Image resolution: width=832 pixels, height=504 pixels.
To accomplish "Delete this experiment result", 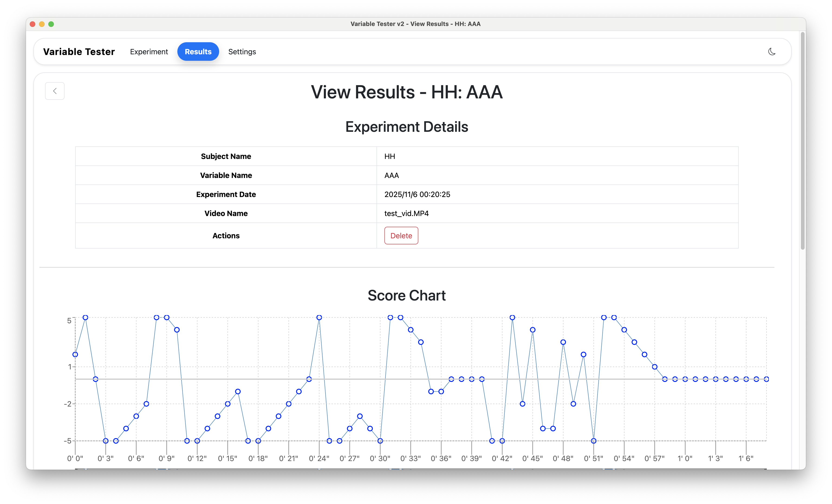I will point(401,235).
